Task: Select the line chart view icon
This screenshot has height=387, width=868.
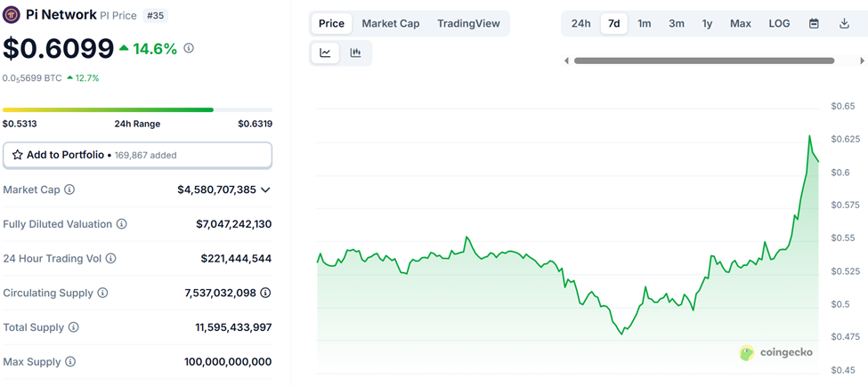Action: click(x=326, y=53)
